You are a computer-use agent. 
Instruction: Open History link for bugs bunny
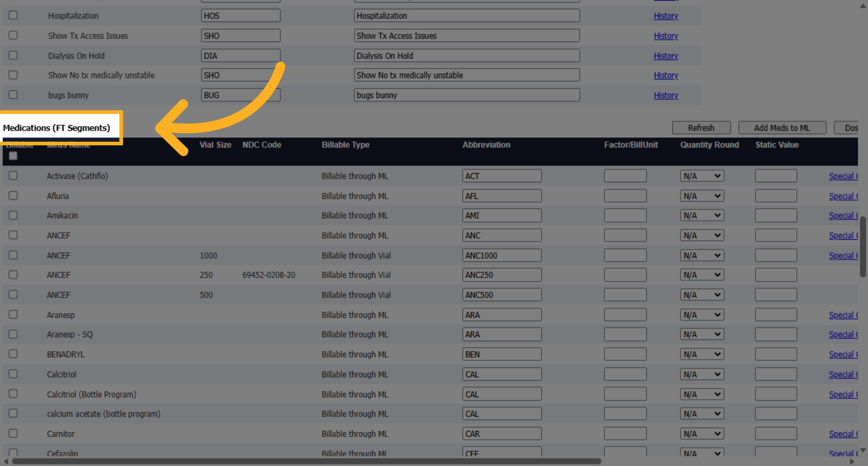pos(666,95)
